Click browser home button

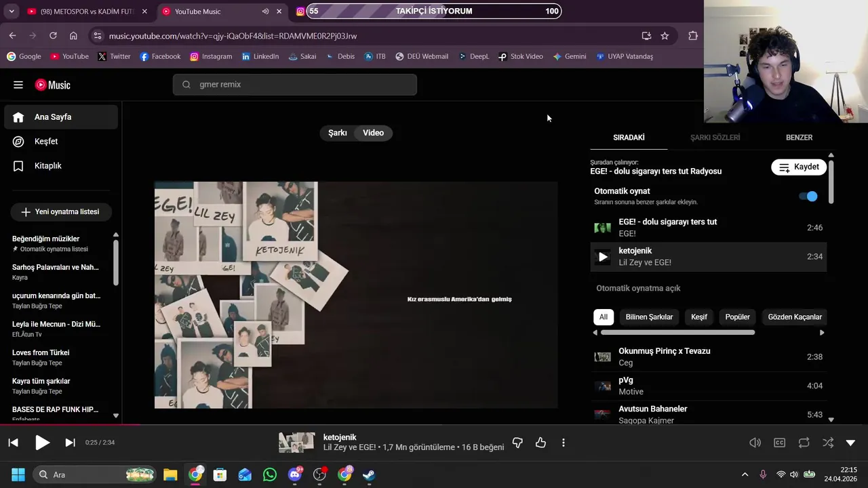73,35
